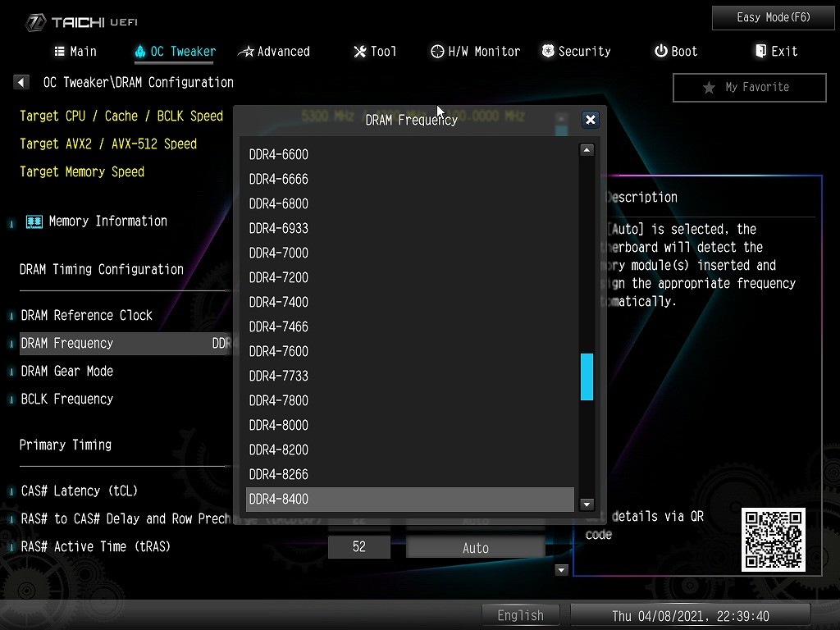
Task: Click the H/W Monitor gauge icon
Action: point(437,51)
